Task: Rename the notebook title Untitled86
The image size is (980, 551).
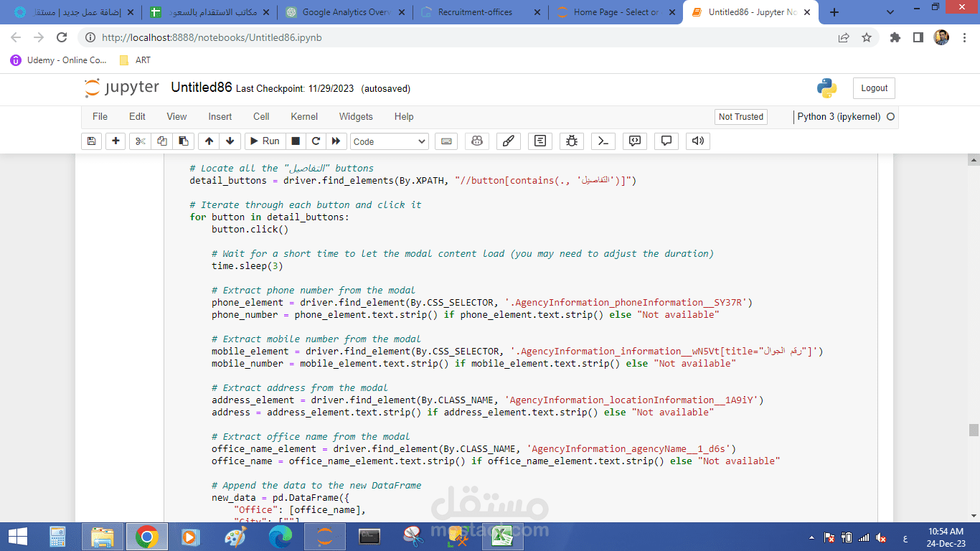Action: (x=202, y=88)
